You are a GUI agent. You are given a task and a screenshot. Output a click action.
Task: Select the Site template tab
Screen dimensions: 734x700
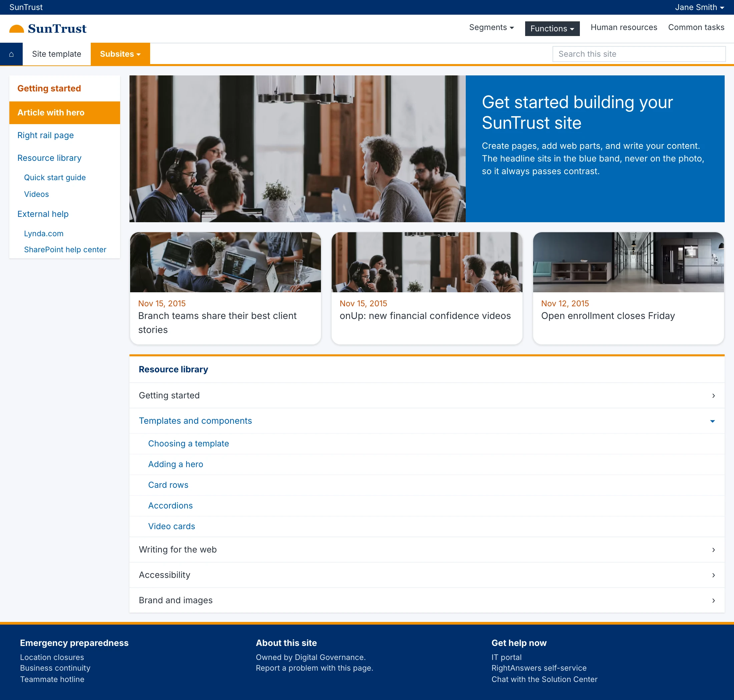pos(57,54)
